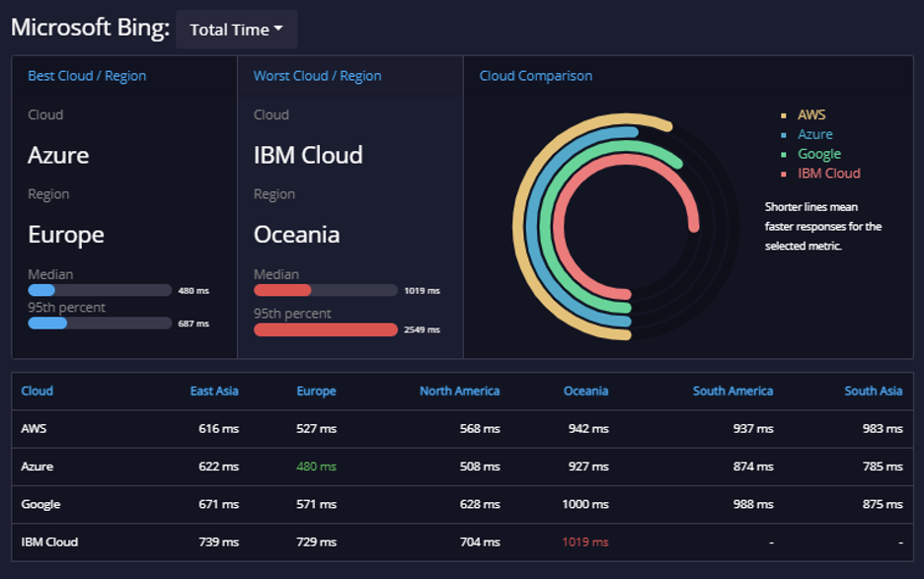Click the red 2549 ms 95th percent bar
The image size is (924, 580).
pos(326,329)
